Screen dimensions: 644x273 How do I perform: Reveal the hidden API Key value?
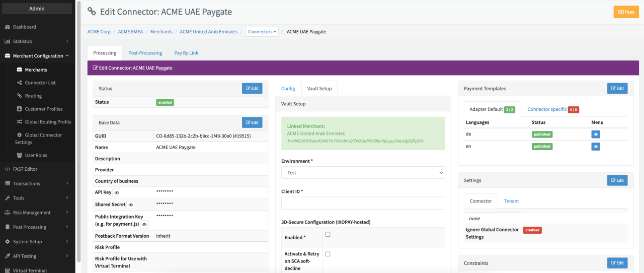[116, 193]
